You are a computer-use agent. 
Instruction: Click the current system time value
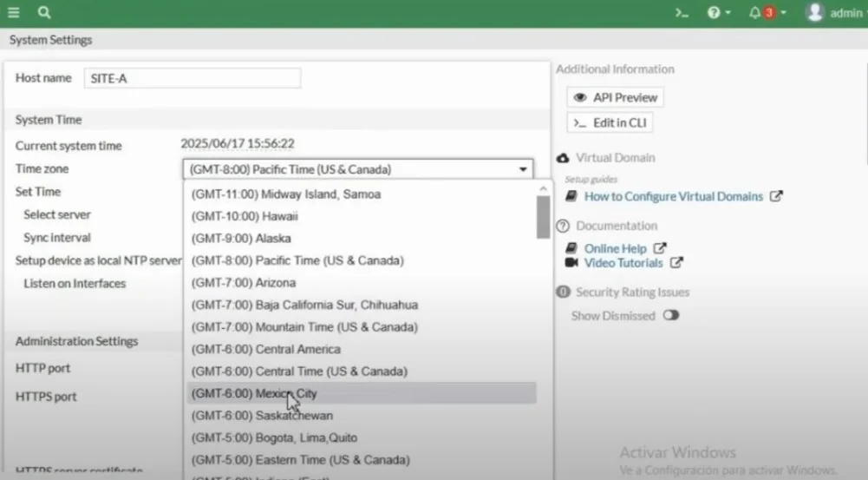[238, 143]
